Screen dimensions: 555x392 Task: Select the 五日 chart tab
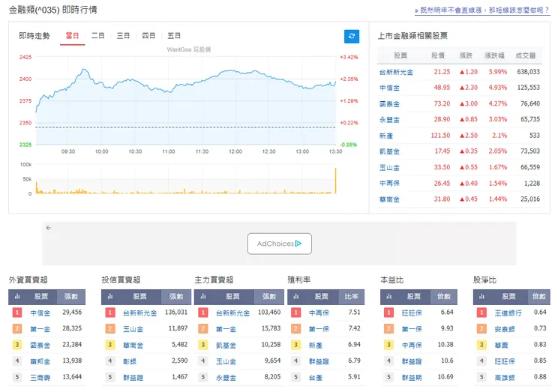(174, 36)
